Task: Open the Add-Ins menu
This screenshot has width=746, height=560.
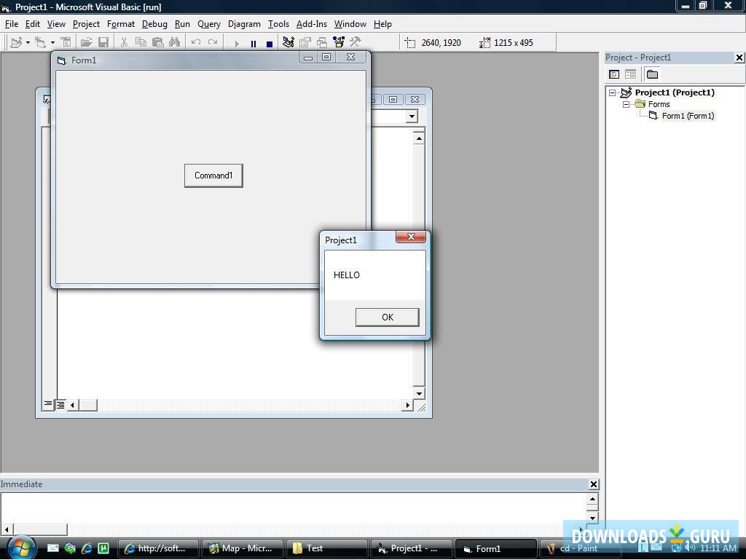Action: pos(311,24)
